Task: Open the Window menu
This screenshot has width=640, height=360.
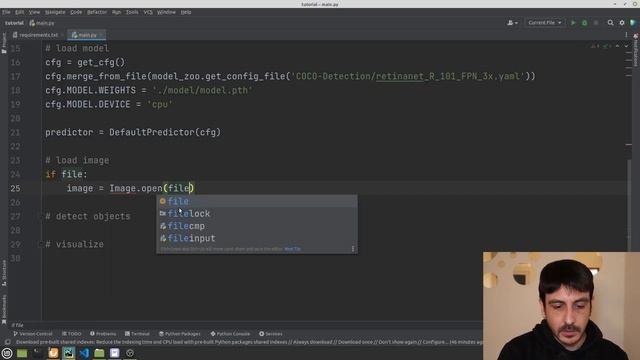Action: pyautogui.click(x=166, y=12)
